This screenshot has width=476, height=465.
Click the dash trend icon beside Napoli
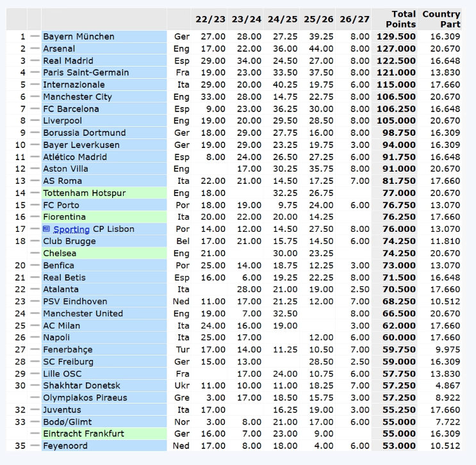(35, 338)
